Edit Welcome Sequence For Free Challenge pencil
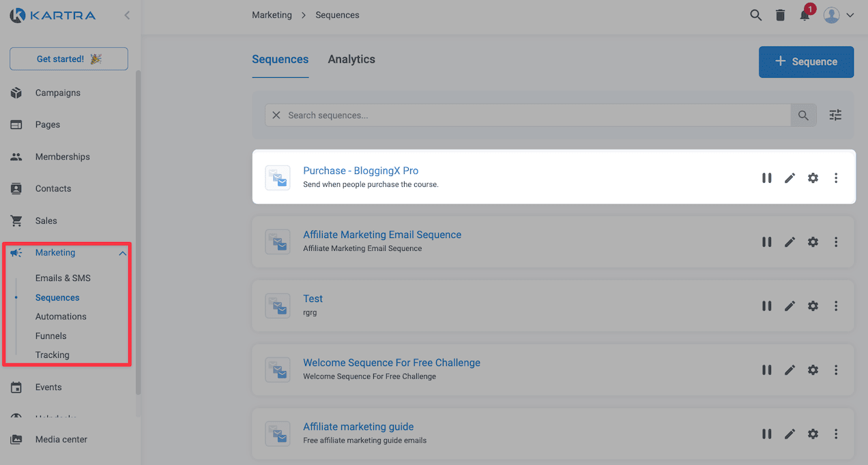The width and height of the screenshot is (868, 465). (x=790, y=370)
